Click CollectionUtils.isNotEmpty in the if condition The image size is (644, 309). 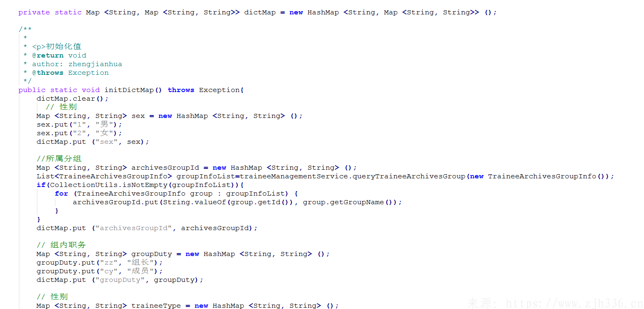pos(108,185)
